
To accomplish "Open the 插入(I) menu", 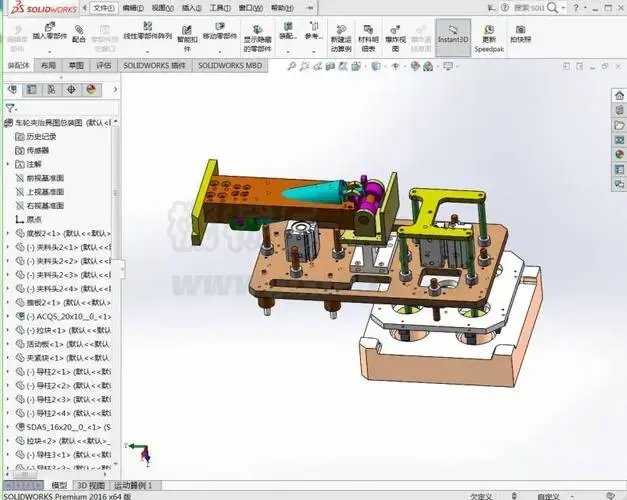I will (x=192, y=8).
